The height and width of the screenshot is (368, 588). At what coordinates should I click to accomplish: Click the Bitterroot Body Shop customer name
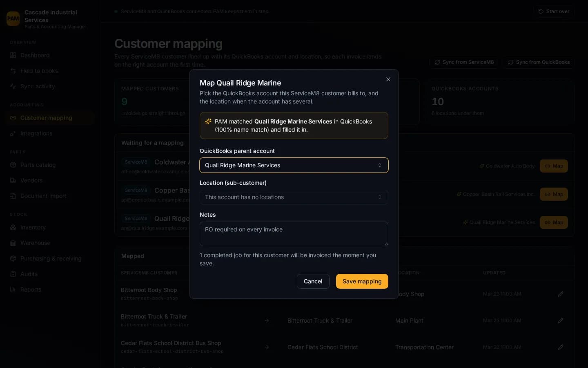tap(149, 290)
